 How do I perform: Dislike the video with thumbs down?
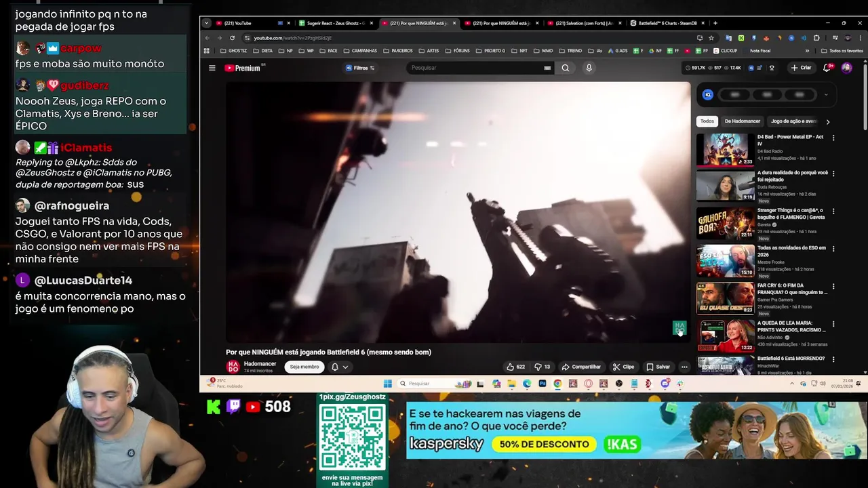coord(542,367)
